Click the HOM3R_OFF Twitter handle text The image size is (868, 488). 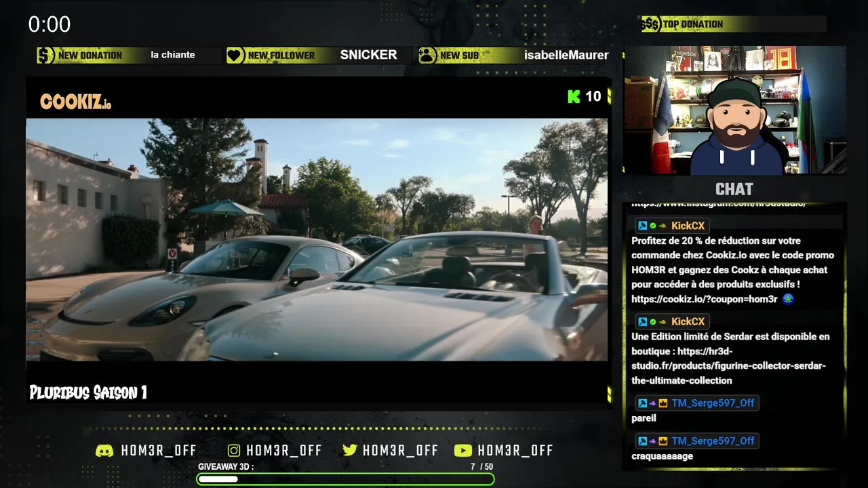pyautogui.click(x=401, y=451)
